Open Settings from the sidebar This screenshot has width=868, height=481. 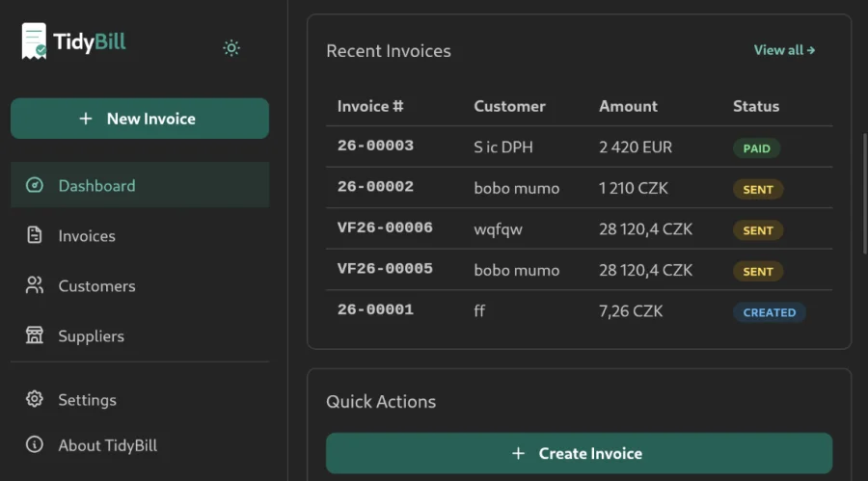pos(140,400)
